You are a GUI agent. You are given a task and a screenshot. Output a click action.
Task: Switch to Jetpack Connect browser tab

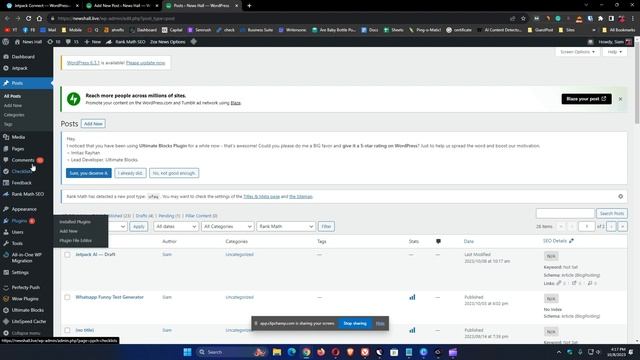tap(42, 6)
